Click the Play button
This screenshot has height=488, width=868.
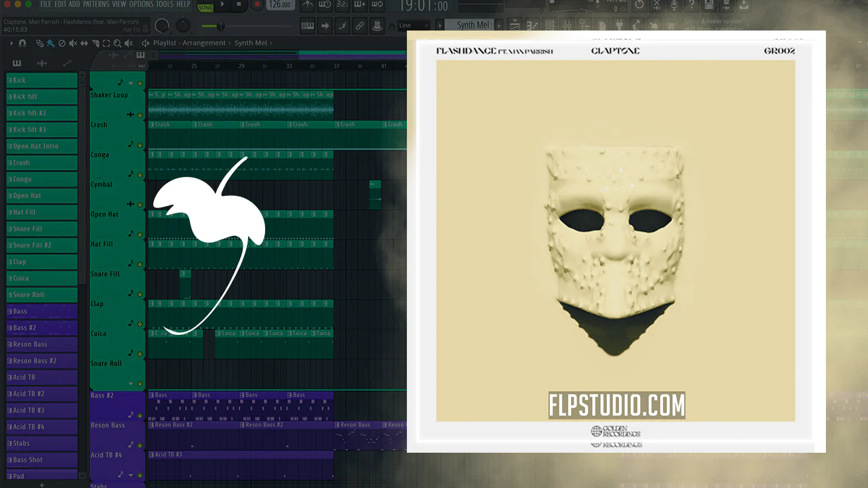click(222, 5)
